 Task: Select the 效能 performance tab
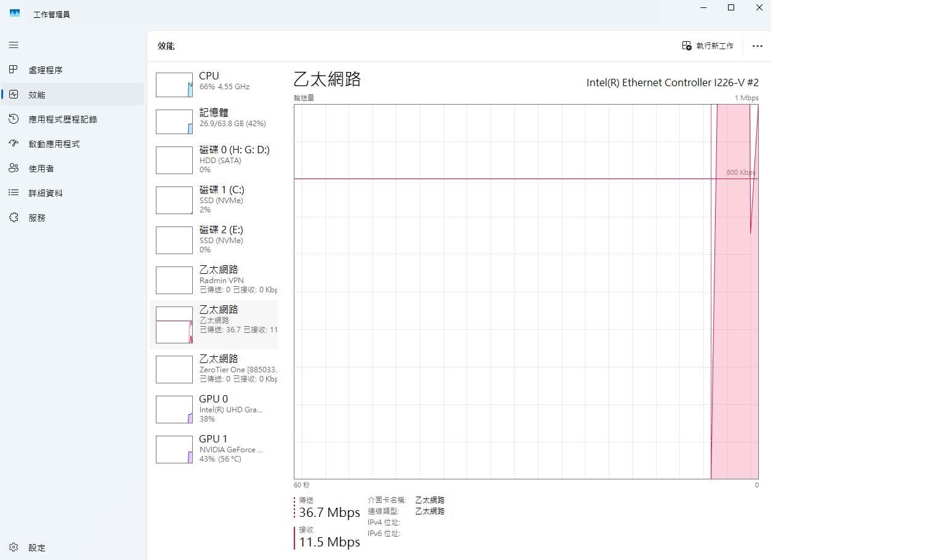click(37, 95)
